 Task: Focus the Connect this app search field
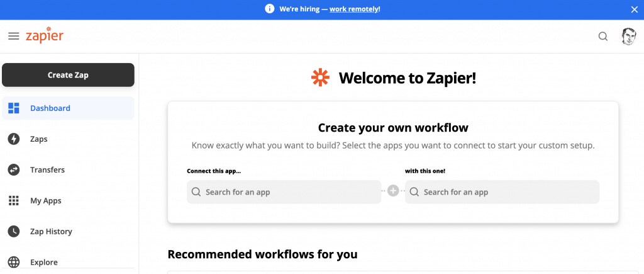click(284, 192)
